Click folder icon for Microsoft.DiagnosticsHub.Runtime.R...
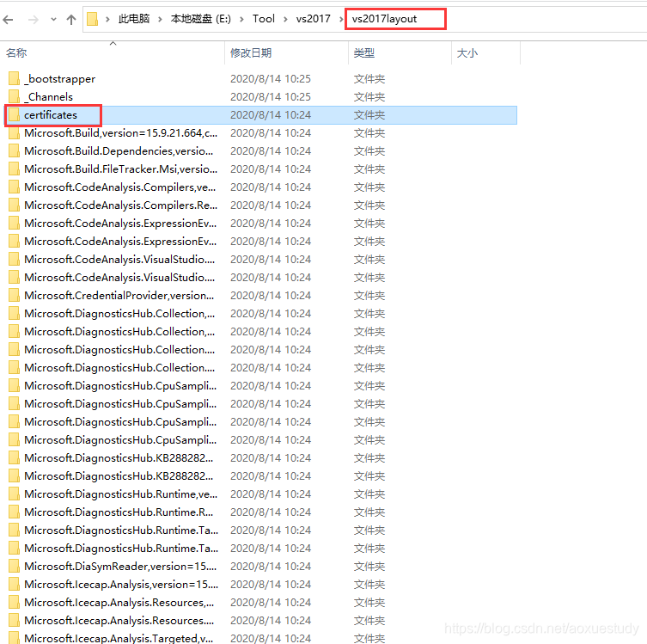Image resolution: width=647 pixels, height=644 pixels. pyautogui.click(x=14, y=512)
